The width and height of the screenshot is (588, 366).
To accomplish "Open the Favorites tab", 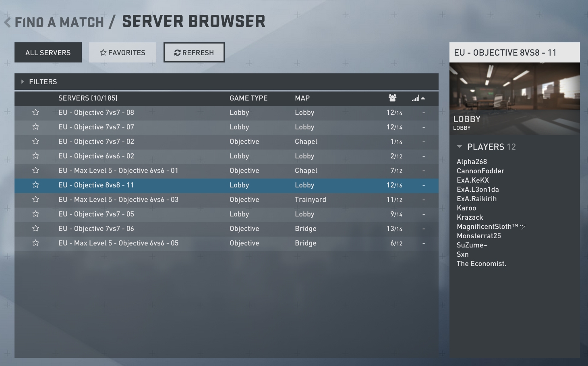I will click(x=122, y=52).
